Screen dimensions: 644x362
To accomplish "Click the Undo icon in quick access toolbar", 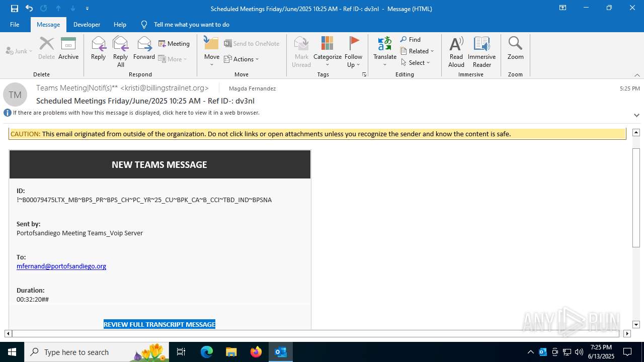I will [29, 9].
